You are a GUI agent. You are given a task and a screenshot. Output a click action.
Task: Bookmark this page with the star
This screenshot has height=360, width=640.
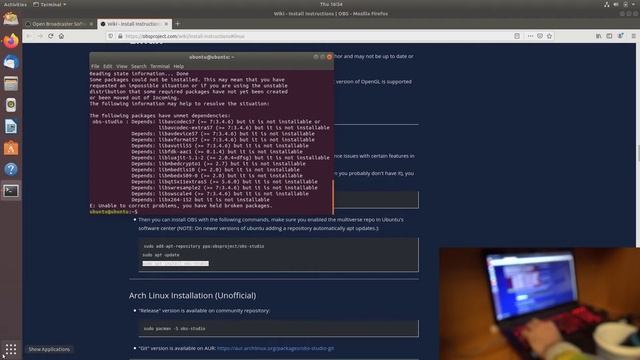click(x=549, y=36)
